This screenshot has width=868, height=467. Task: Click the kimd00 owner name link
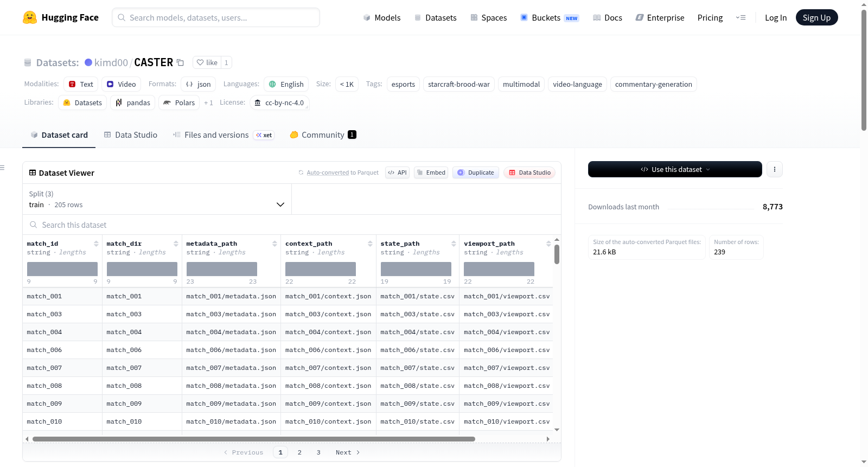pos(111,62)
